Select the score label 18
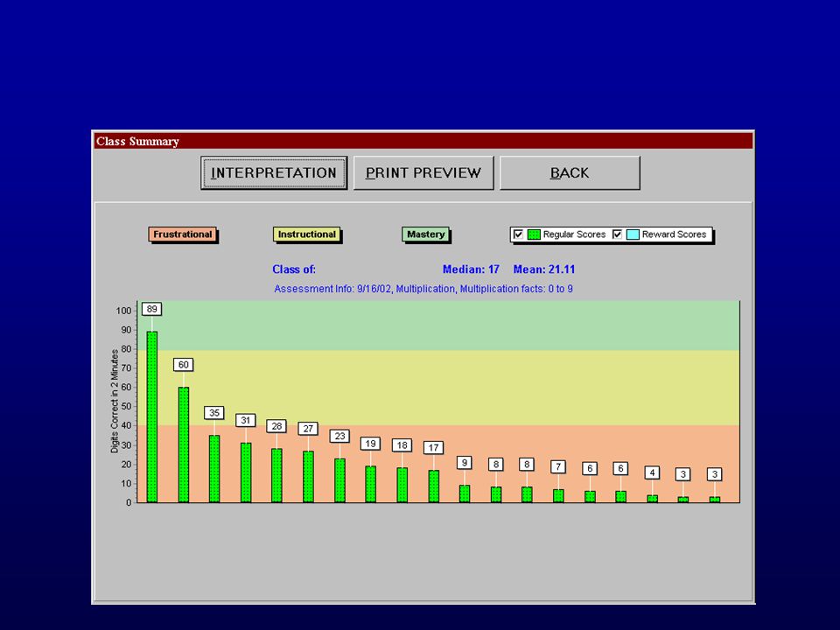This screenshot has width=840, height=630. pos(402,445)
